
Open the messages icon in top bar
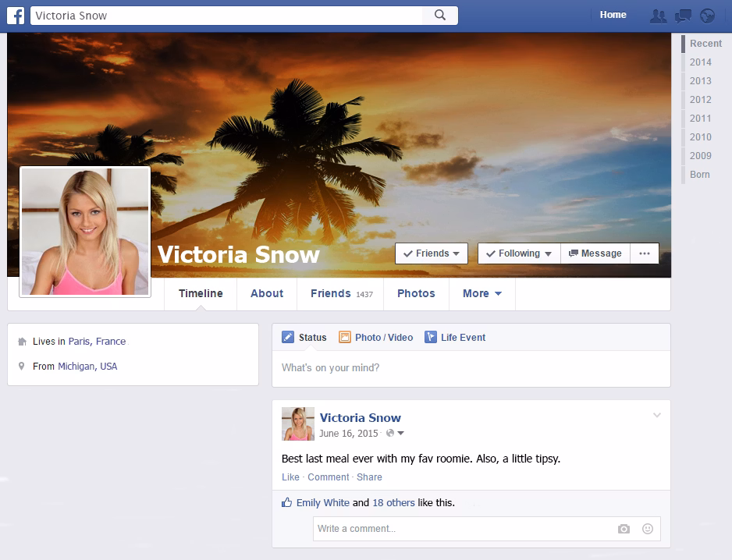coord(683,16)
